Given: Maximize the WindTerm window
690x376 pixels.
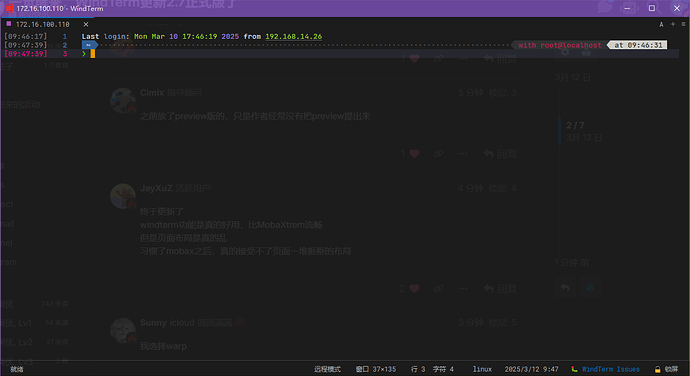Looking at the screenshot, I should tap(652, 8).
